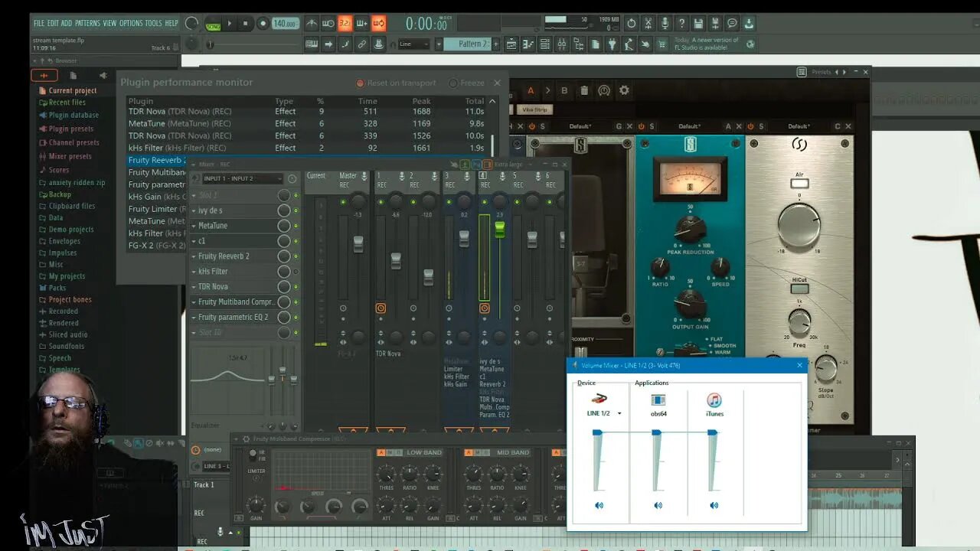Open the project info chat icon

(732, 24)
